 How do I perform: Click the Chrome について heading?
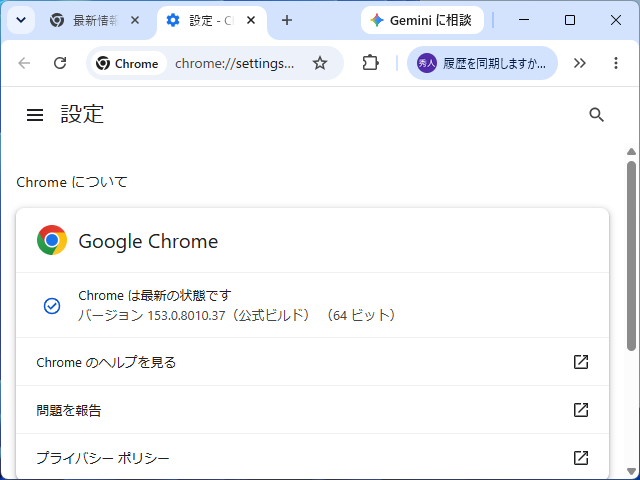pyautogui.click(x=72, y=182)
